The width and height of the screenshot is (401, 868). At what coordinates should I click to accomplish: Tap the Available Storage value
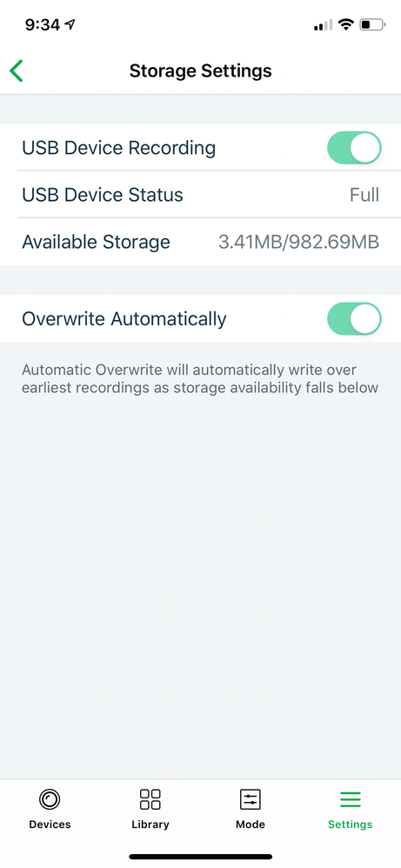point(298,242)
